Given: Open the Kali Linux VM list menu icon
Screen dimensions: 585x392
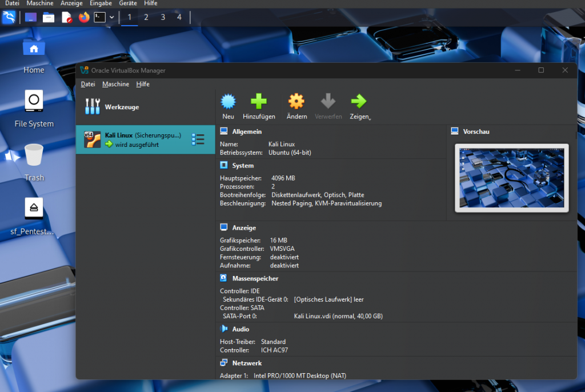Looking at the screenshot, I should [x=198, y=139].
